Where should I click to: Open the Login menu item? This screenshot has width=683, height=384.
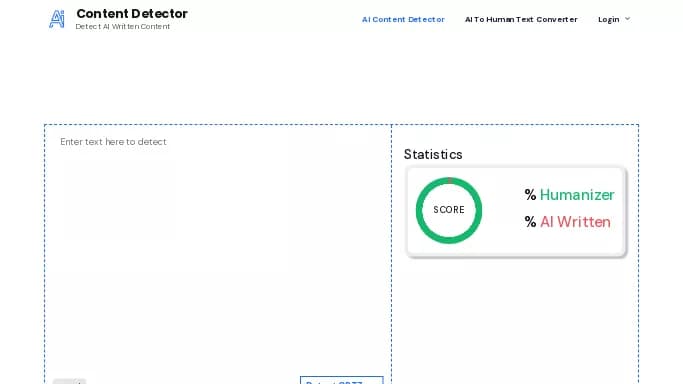click(x=609, y=20)
